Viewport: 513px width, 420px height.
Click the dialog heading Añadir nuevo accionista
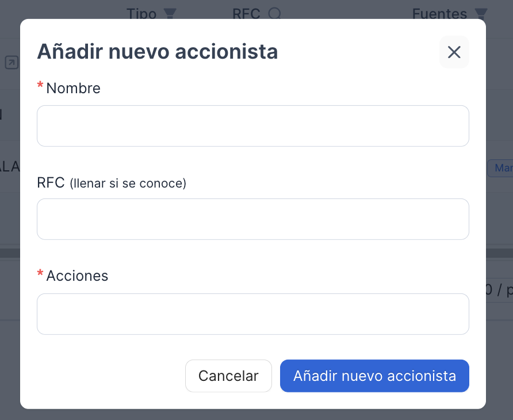pos(158,52)
